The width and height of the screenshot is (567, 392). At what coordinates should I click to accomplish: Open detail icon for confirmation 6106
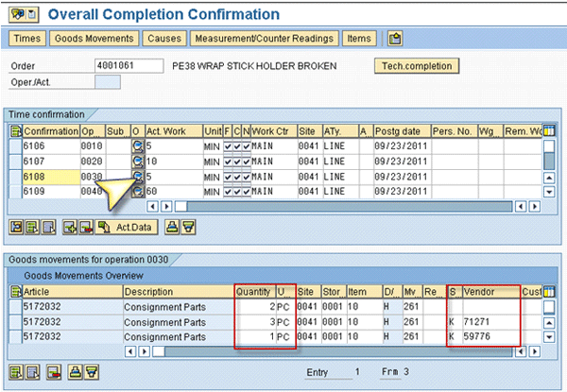pos(137,146)
